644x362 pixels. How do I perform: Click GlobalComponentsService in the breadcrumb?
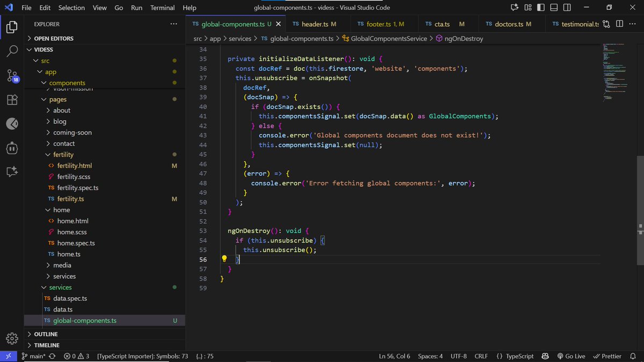(x=389, y=39)
